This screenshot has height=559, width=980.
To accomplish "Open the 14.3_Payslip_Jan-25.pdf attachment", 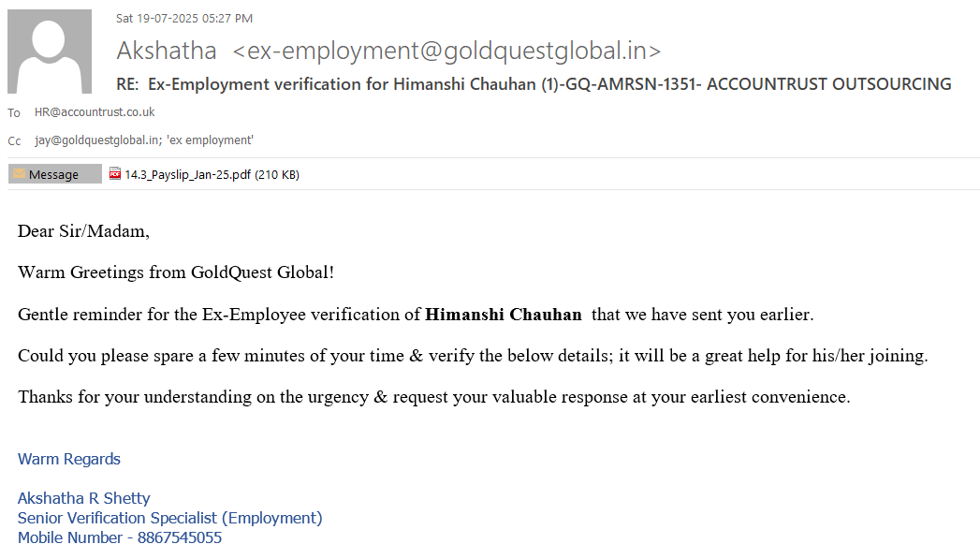I will tap(189, 174).
